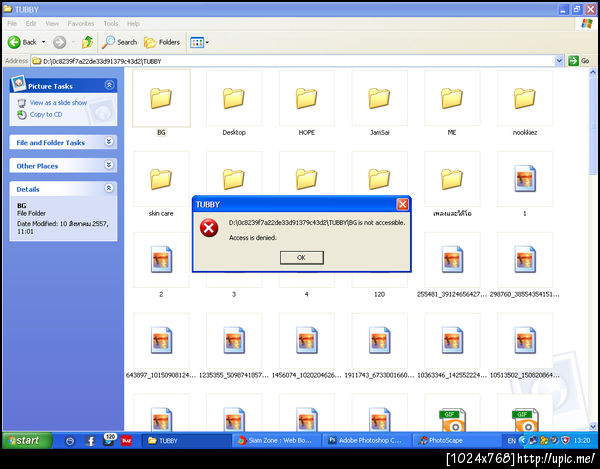Click the Forward navigation arrow
Image resolution: width=600 pixels, height=469 pixels.
click(59, 42)
